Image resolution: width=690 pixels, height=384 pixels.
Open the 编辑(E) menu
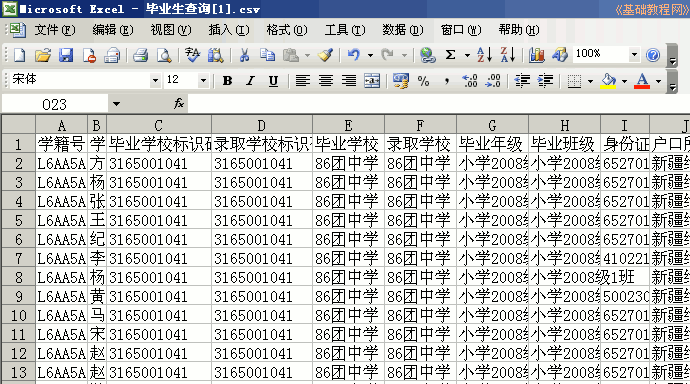pyautogui.click(x=113, y=30)
